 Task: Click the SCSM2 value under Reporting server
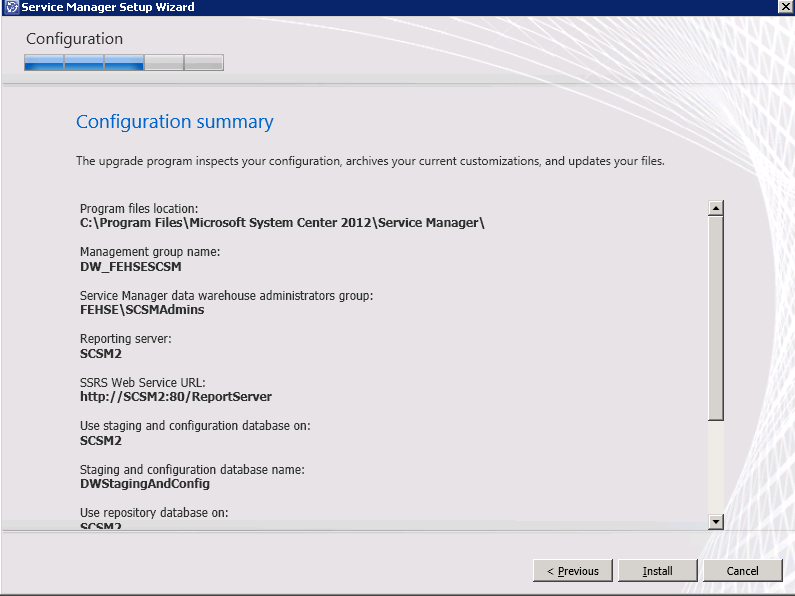click(x=101, y=354)
